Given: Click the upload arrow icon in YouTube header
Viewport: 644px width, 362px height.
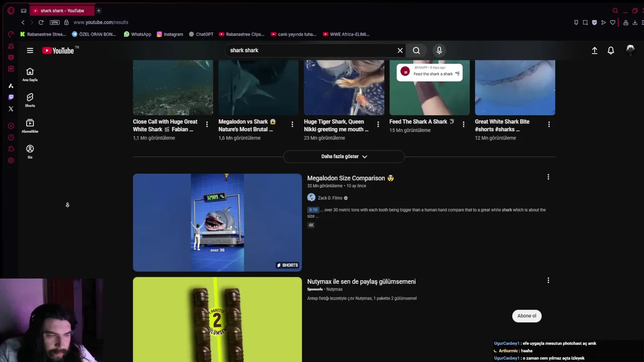Looking at the screenshot, I should point(594,50).
